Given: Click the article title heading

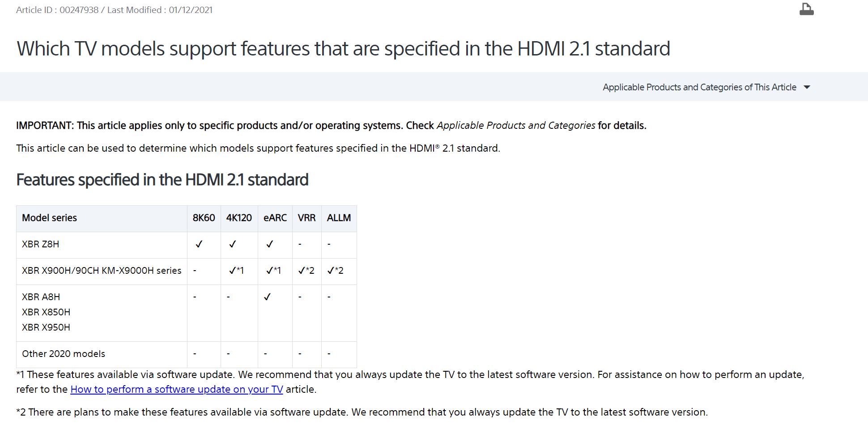Looking at the screenshot, I should 343,49.
